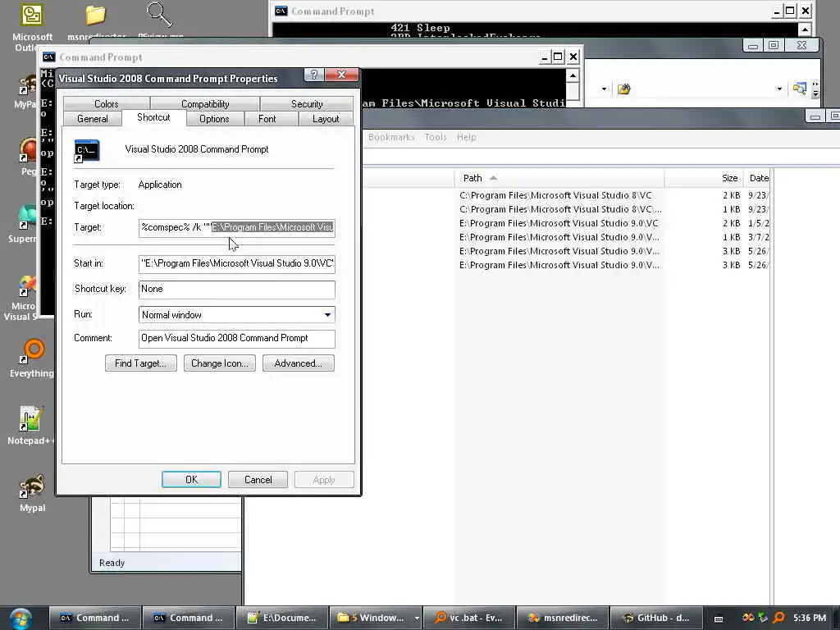Viewport: 840px width, 630px height.
Task: Click the Shortcut key field
Action: point(237,290)
